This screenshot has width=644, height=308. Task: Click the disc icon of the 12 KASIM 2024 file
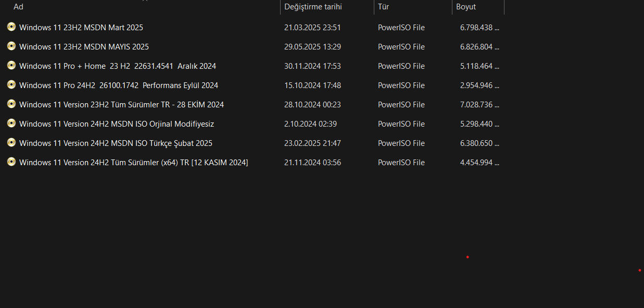11,162
